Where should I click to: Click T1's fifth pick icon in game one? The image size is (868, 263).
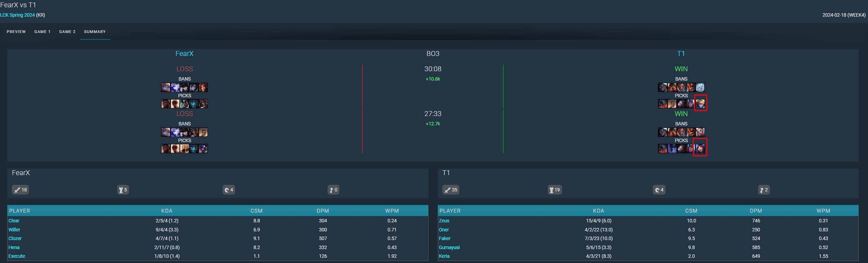click(x=700, y=104)
